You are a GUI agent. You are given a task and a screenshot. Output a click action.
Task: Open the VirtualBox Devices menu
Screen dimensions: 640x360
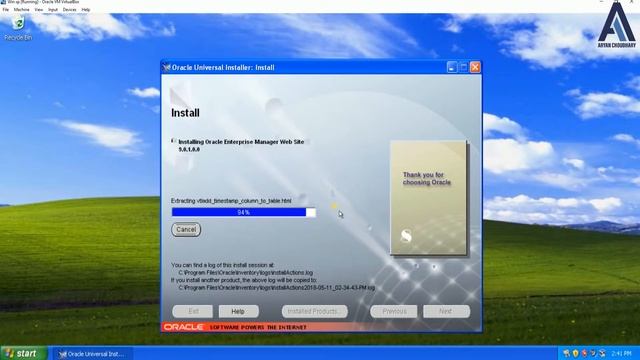[69, 9]
